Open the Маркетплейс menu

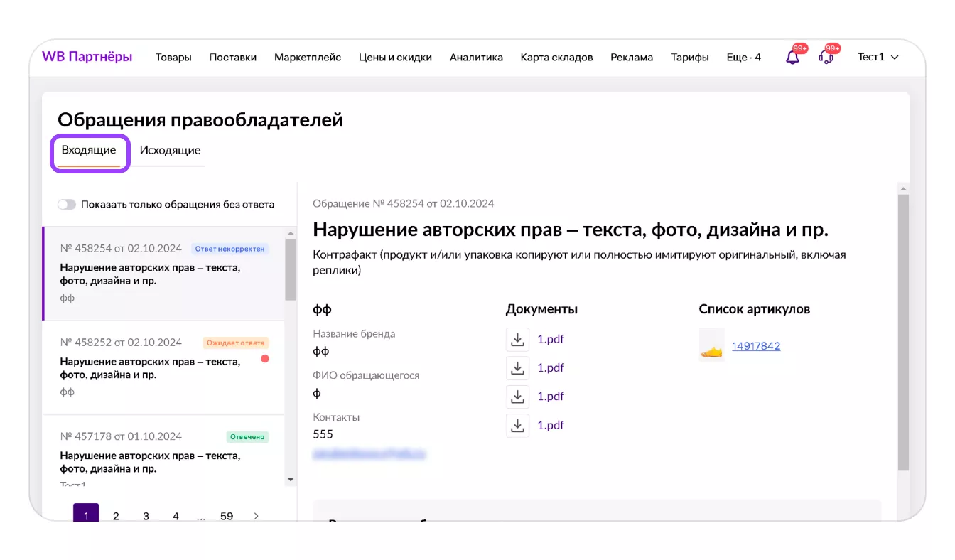pos(308,58)
